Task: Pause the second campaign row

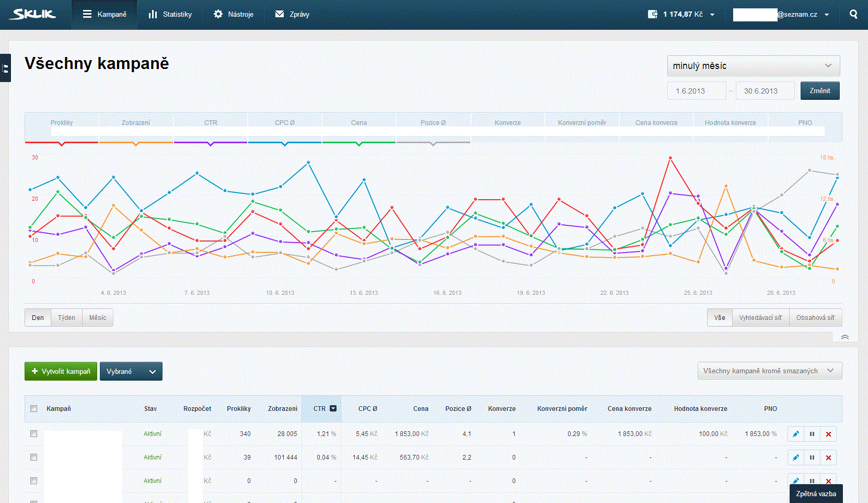Action: point(812,458)
